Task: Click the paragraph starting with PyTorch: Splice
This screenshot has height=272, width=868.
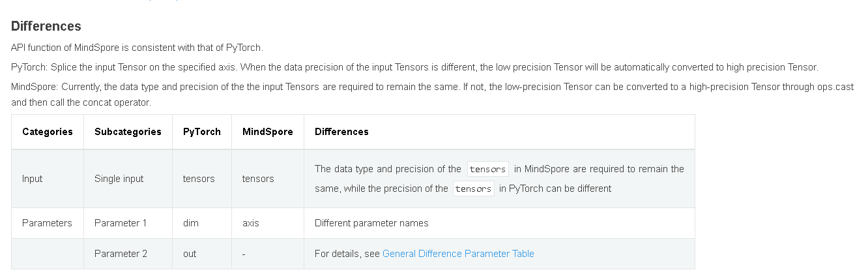Action: point(414,67)
